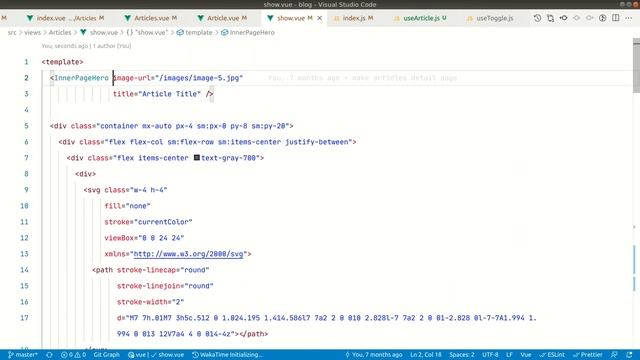Open notifications bell in status bar

629,355
